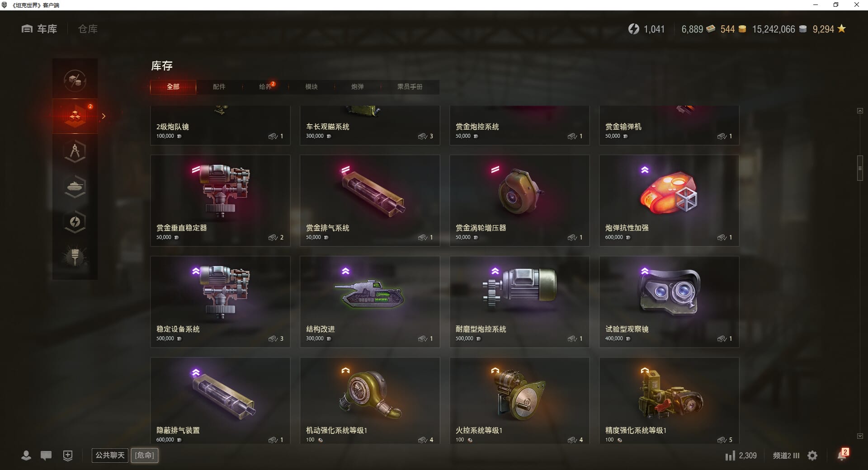This screenshot has height=470, width=868.
Task: Open the 公共聊天 channel button
Action: [x=110, y=455]
